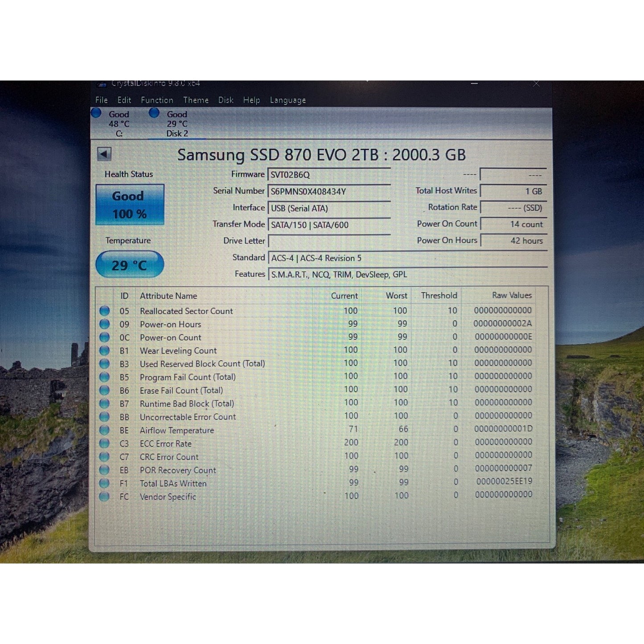The width and height of the screenshot is (644, 644).
Task: Click status icon of Airflow Temperature
Action: pyautogui.click(x=105, y=430)
